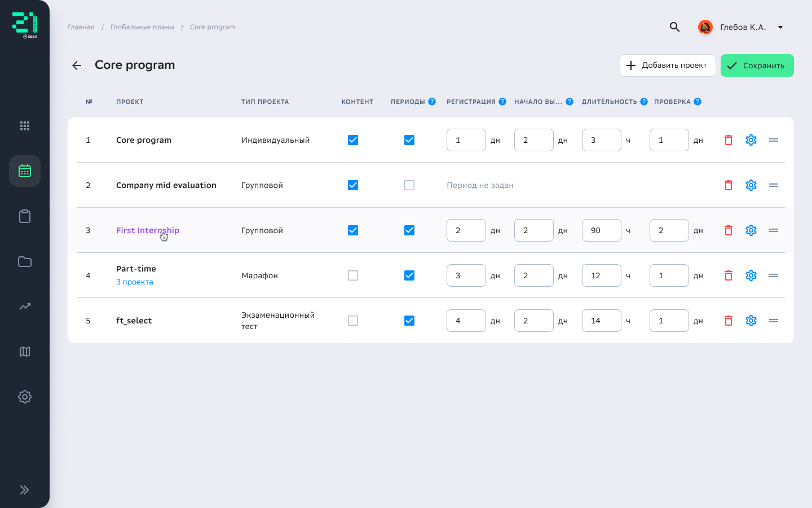The width and height of the screenshot is (812, 508).
Task: Open settings gear for First Internship
Action: pyautogui.click(x=751, y=230)
